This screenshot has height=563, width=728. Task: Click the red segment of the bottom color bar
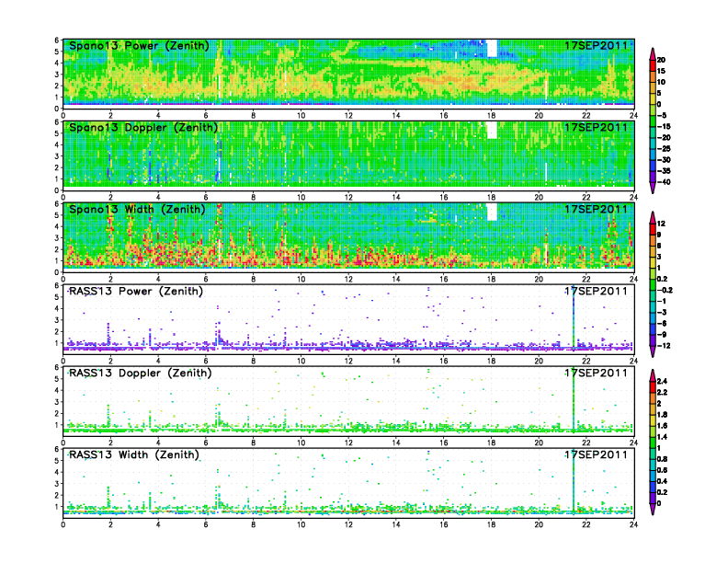[x=653, y=387]
